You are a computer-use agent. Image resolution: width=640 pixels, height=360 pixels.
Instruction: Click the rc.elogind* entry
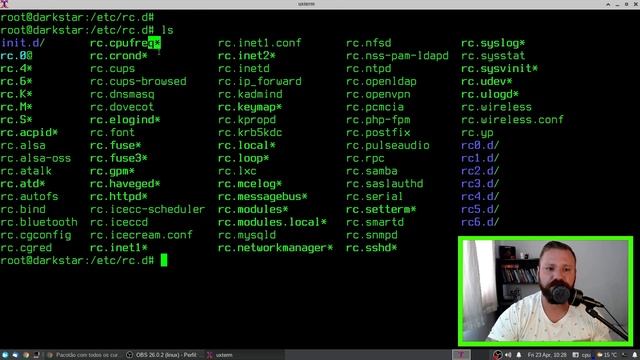coord(125,120)
